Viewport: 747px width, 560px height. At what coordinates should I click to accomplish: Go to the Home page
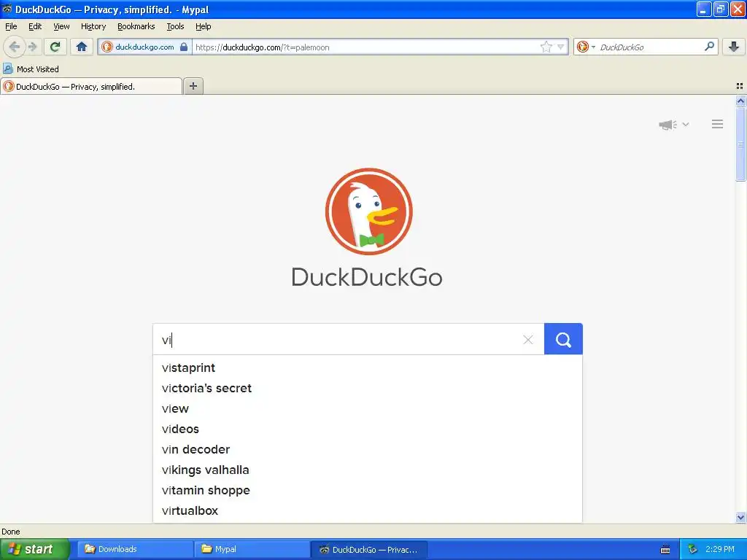pos(82,47)
